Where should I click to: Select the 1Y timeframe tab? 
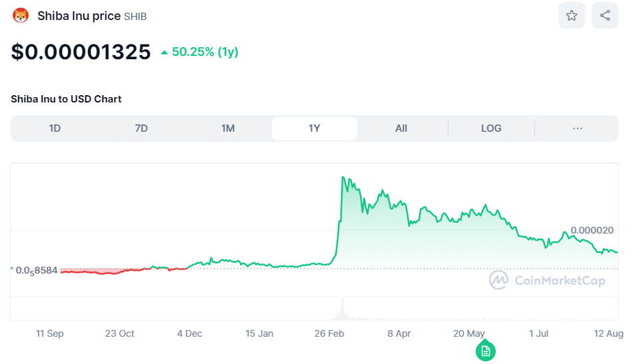click(x=315, y=128)
